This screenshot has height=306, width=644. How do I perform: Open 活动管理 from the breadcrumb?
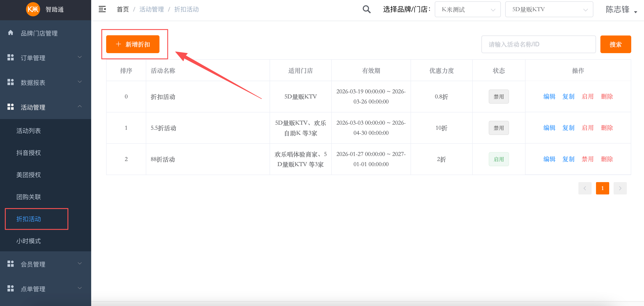click(x=152, y=9)
